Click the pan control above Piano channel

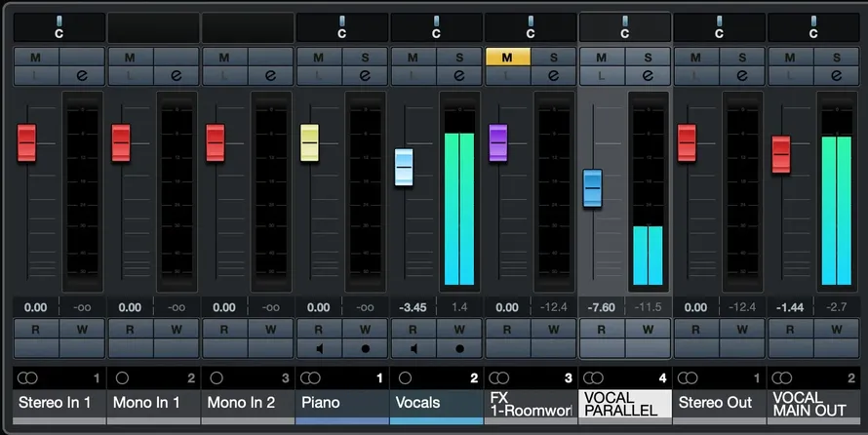pyautogui.click(x=342, y=27)
